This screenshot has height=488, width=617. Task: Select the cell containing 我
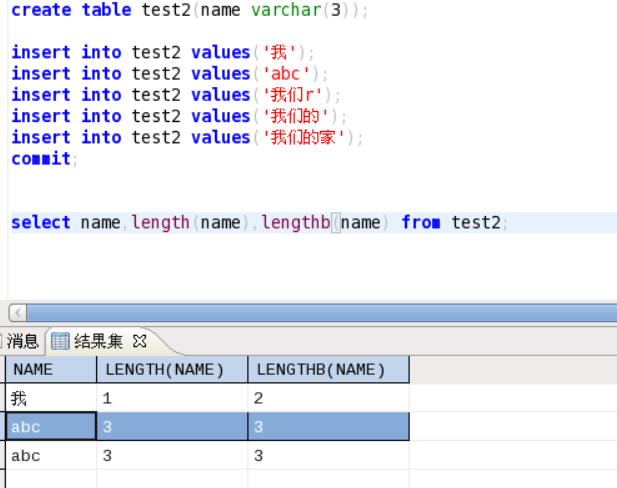[x=20, y=398]
